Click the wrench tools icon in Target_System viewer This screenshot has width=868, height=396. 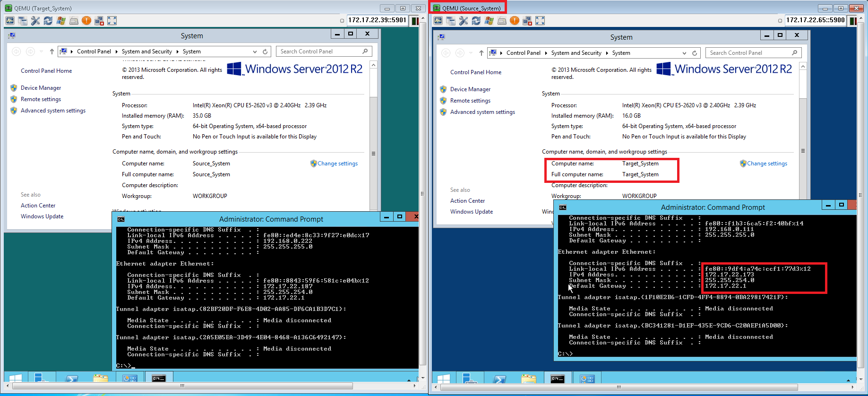coord(35,21)
